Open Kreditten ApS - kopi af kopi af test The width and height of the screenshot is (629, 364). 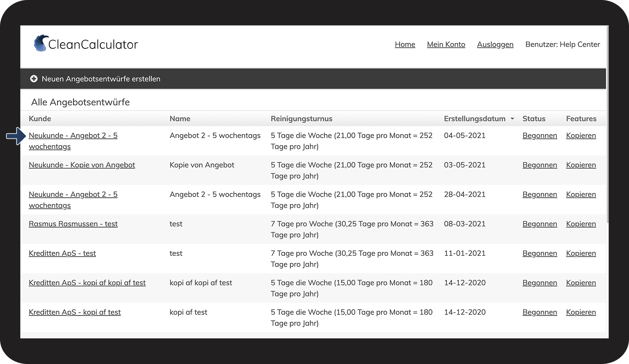coord(87,283)
